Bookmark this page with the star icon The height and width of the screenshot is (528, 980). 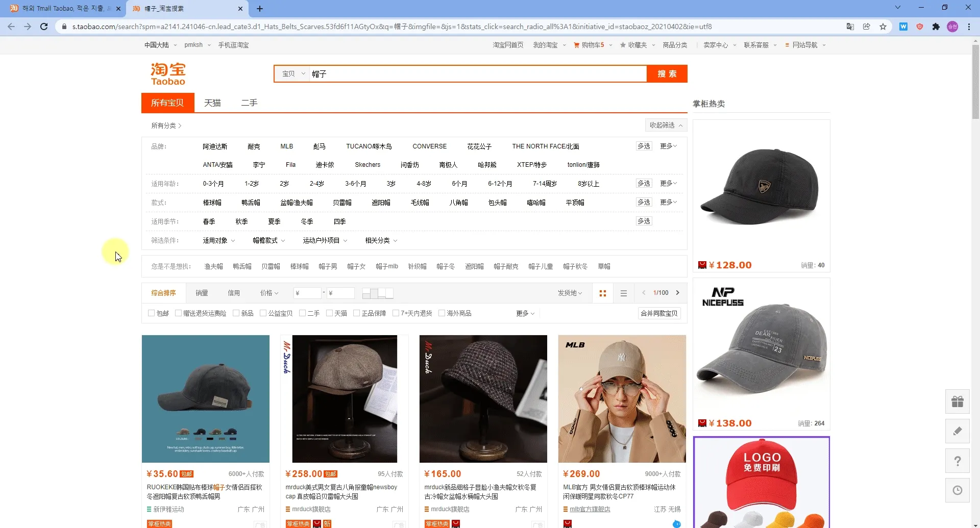click(x=883, y=27)
